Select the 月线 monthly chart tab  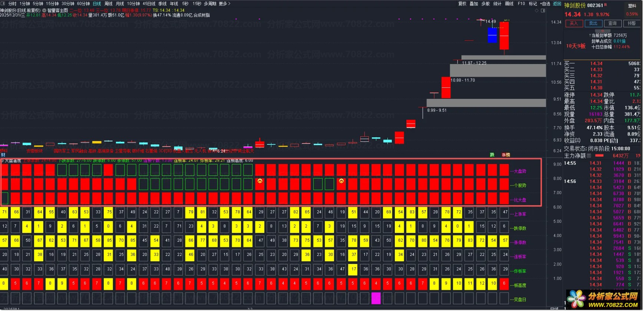(x=120, y=3)
